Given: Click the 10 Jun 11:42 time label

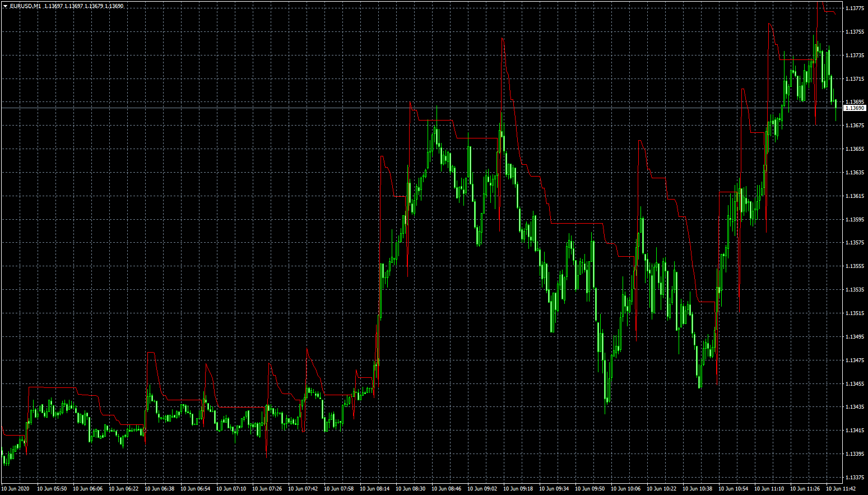Looking at the screenshot, I should coord(841,489).
